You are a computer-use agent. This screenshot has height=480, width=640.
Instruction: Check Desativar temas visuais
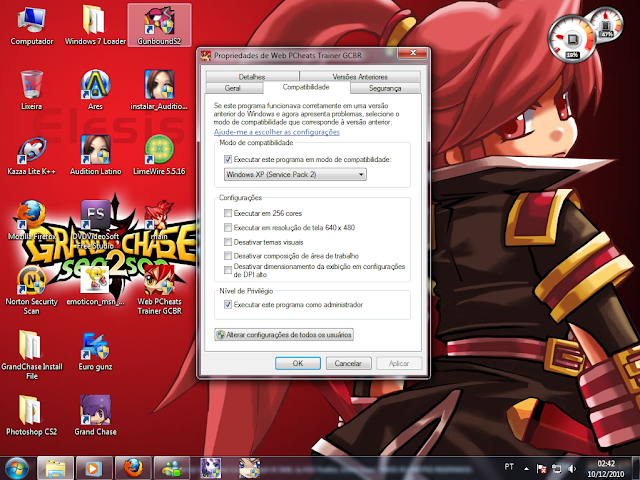click(228, 242)
